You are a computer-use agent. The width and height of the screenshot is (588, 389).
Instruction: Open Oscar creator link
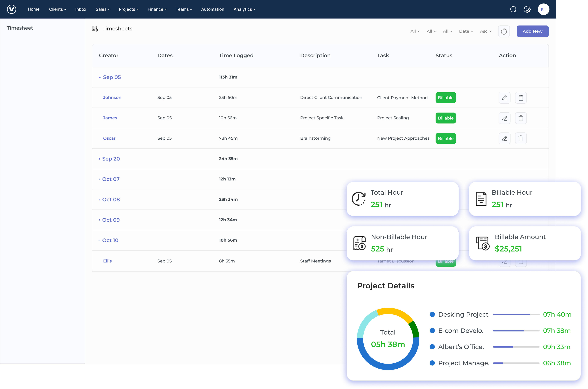pos(109,138)
